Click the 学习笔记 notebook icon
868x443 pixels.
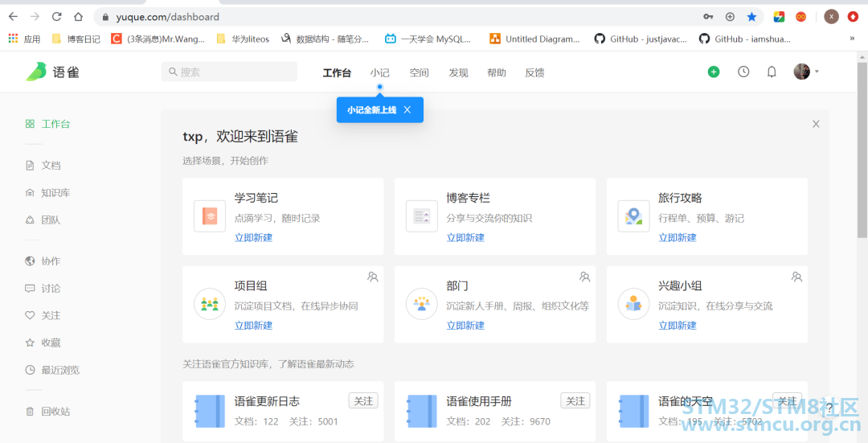(210, 216)
